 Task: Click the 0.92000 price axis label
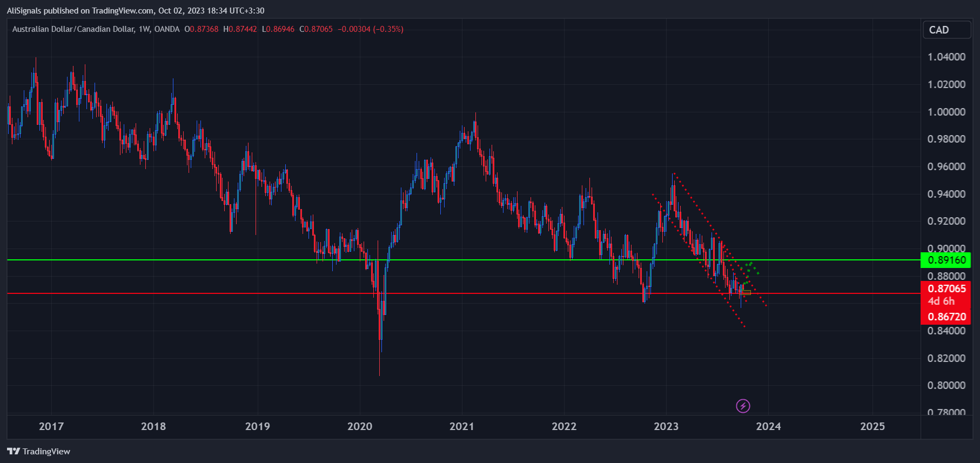tap(947, 221)
